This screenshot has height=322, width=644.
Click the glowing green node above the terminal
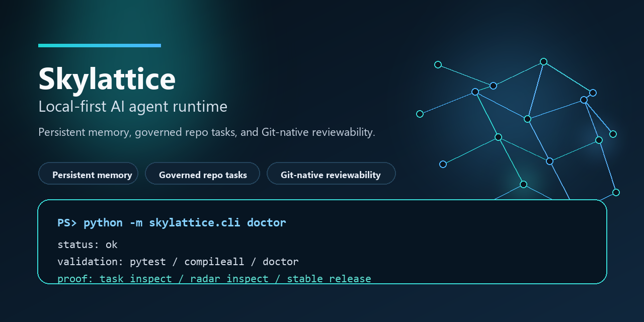(523, 184)
